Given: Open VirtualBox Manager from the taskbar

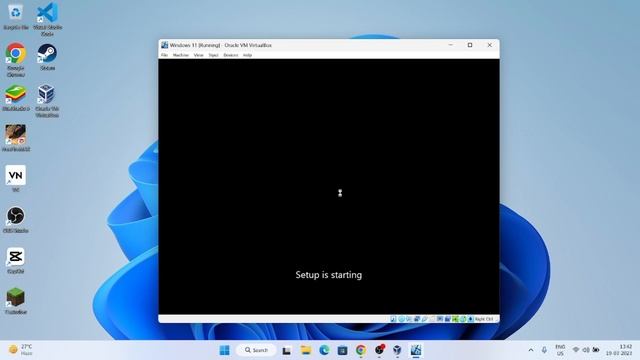Looking at the screenshot, I should pos(397,350).
